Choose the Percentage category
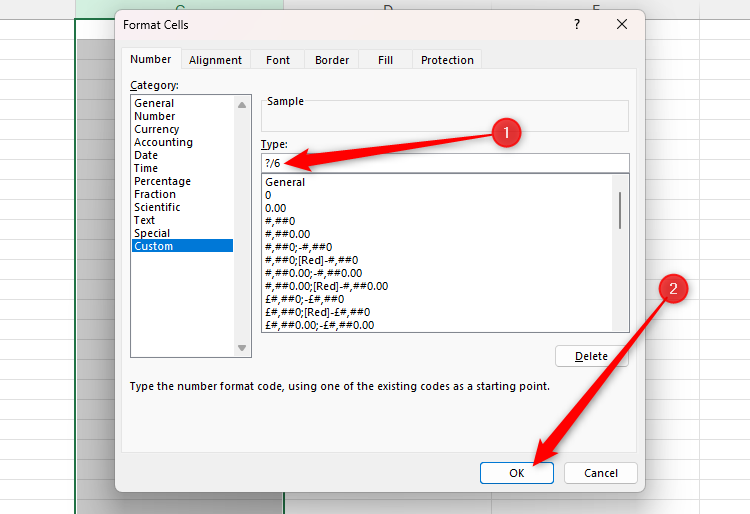 [162, 181]
